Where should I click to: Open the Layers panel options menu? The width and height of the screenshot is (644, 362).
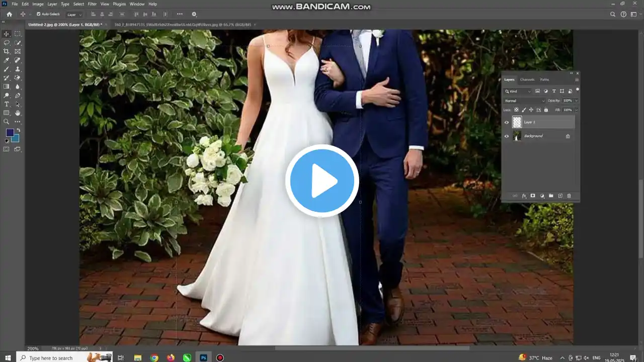tap(577, 79)
